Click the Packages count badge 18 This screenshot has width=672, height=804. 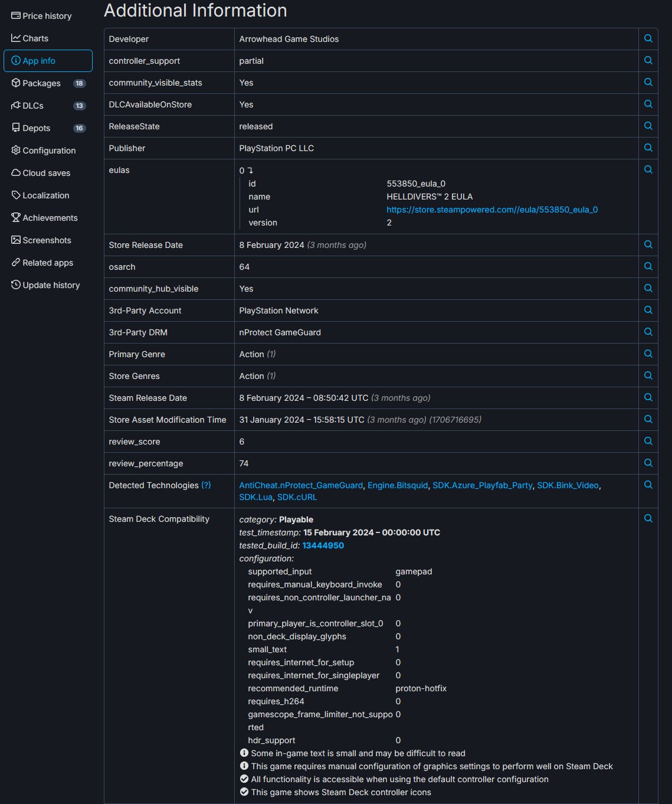pyautogui.click(x=79, y=84)
